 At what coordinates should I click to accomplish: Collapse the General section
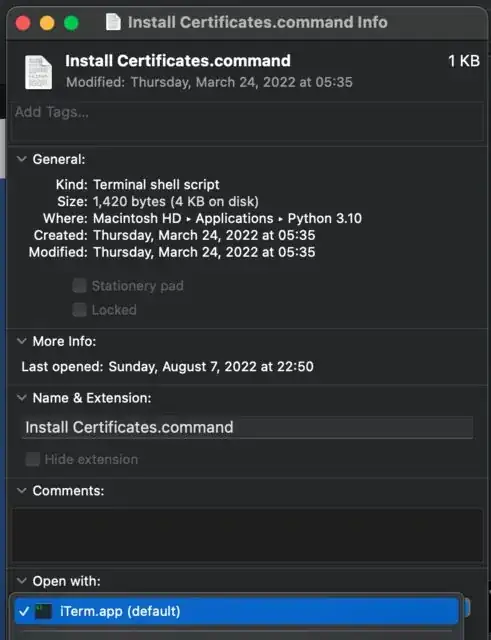22,159
